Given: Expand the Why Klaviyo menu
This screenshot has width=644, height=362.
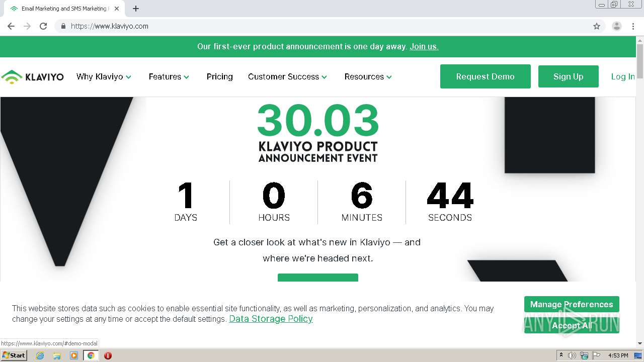Looking at the screenshot, I should 104,77.
